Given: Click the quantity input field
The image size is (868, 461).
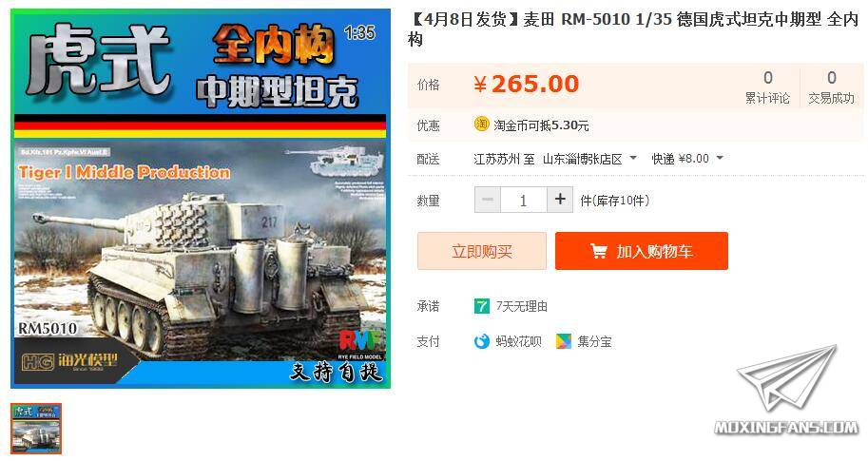Looking at the screenshot, I should coord(524,200).
